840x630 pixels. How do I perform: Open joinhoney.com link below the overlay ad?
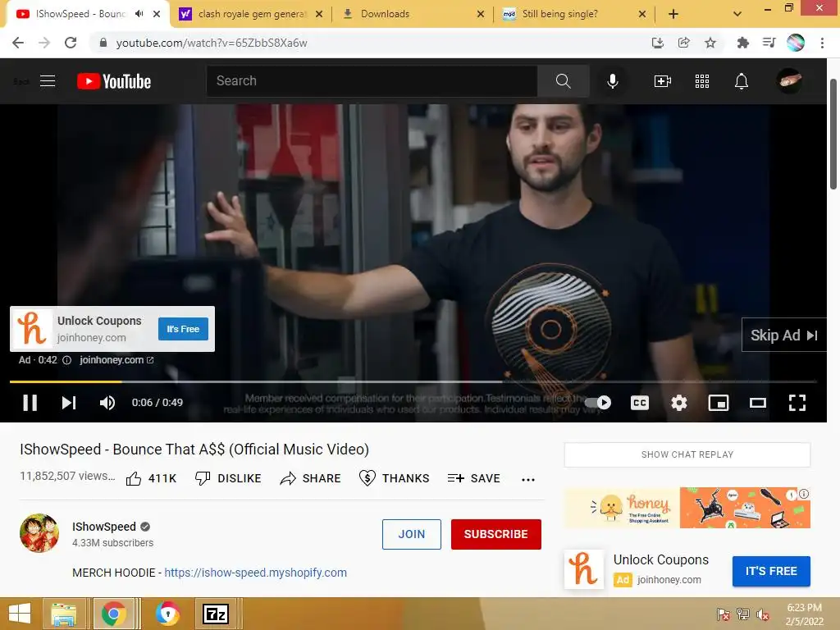point(116,360)
